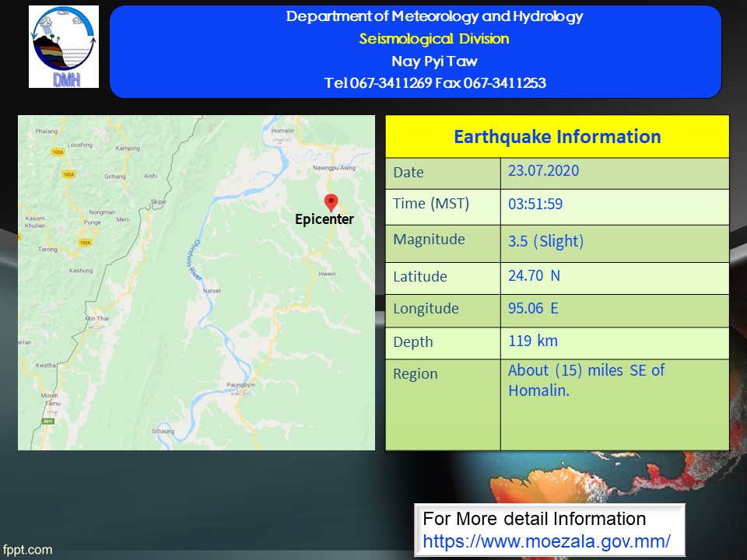Open the moezala.gov.mm website link
The height and width of the screenshot is (560, 747).
[546, 541]
